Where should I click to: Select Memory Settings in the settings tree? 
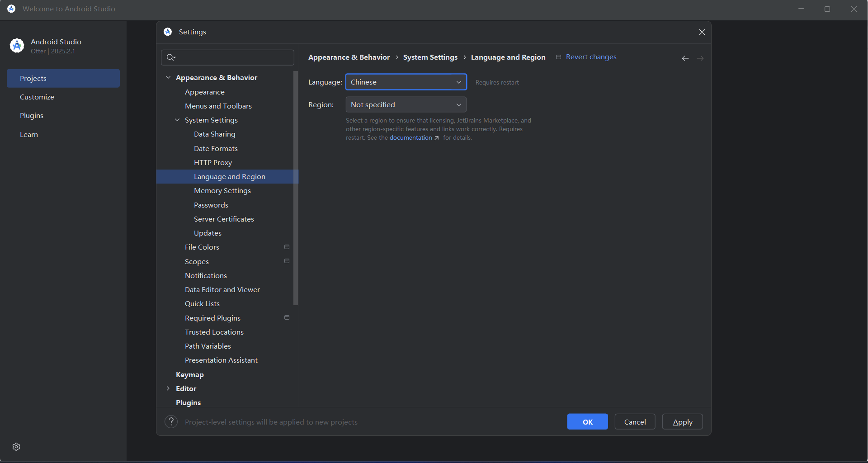click(222, 191)
